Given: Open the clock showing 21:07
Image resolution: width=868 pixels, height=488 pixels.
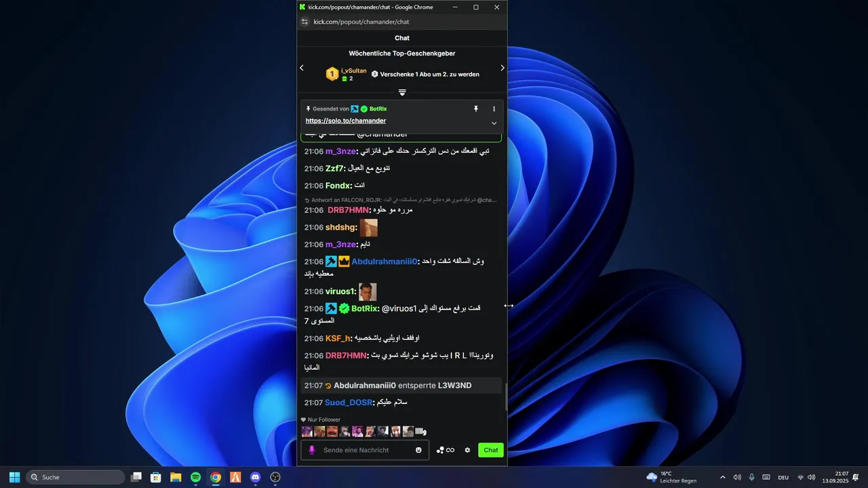Looking at the screenshot, I should tap(835, 477).
